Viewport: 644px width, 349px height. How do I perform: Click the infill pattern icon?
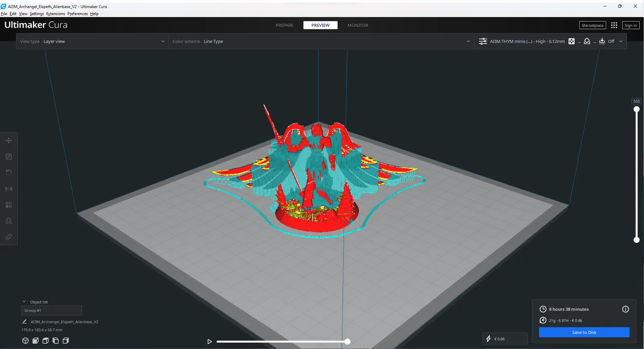tap(572, 41)
